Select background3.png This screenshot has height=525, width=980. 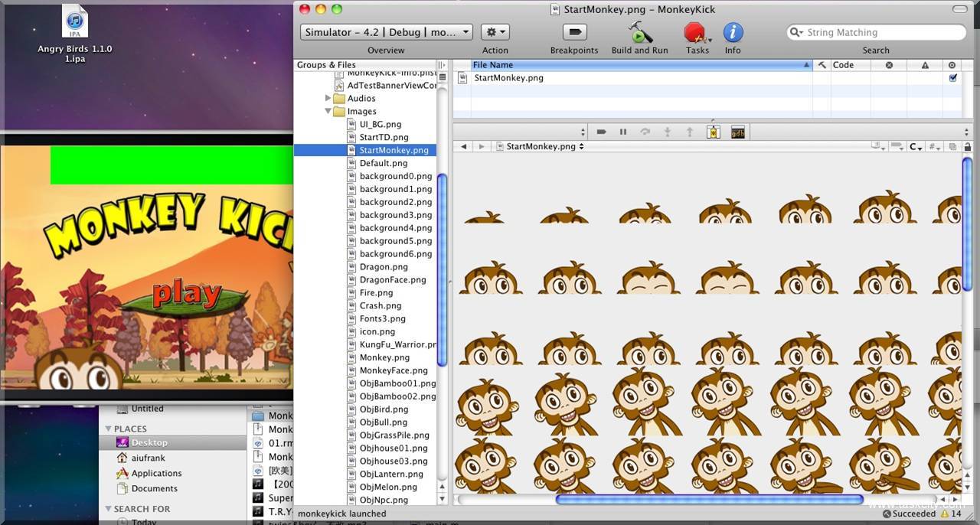tap(396, 215)
